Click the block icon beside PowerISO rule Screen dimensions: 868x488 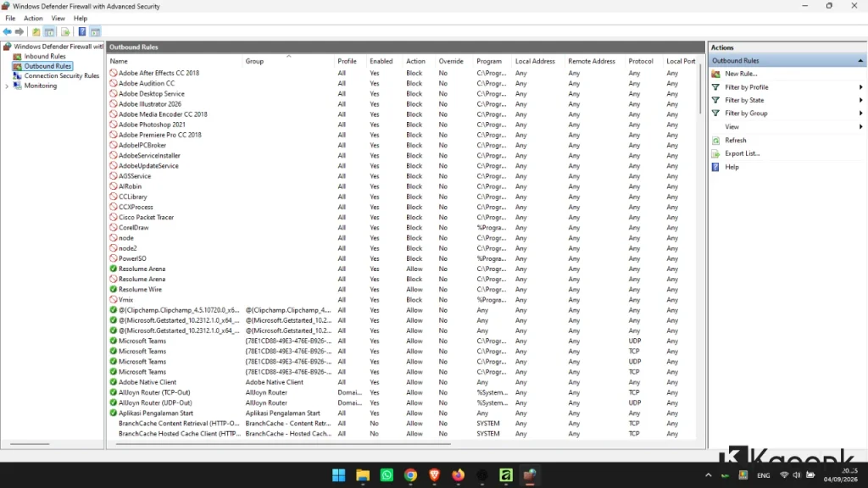(114, 258)
